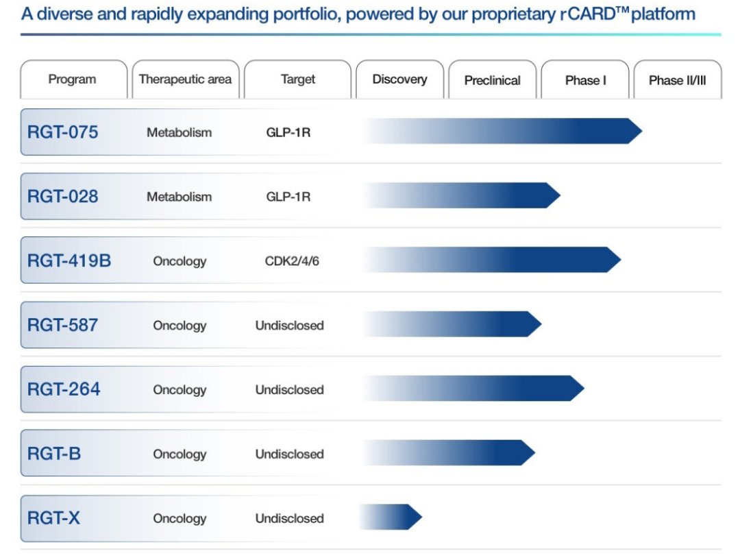Click the CDK2/4/6 target text
This screenshot has width=740, height=560.
tap(292, 261)
